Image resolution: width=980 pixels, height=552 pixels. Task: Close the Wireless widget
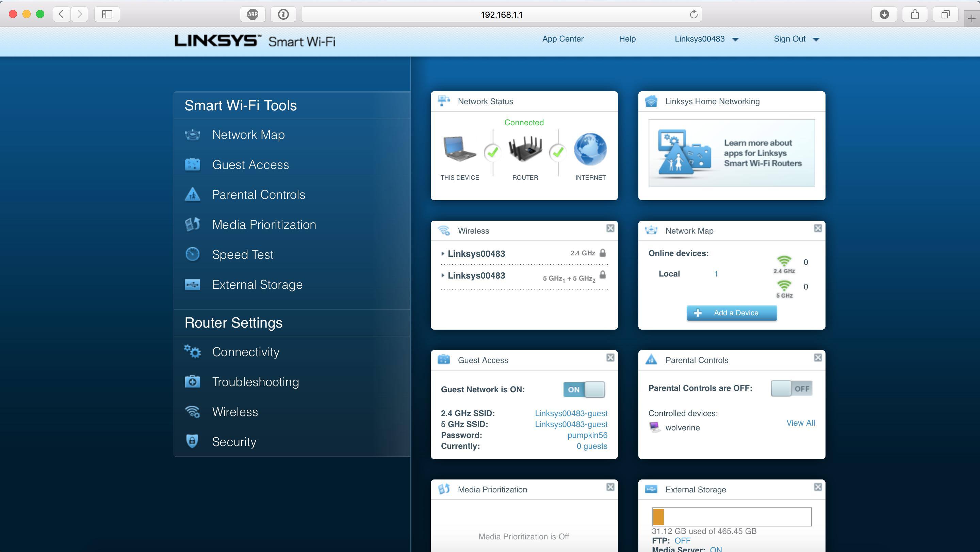[x=610, y=228]
